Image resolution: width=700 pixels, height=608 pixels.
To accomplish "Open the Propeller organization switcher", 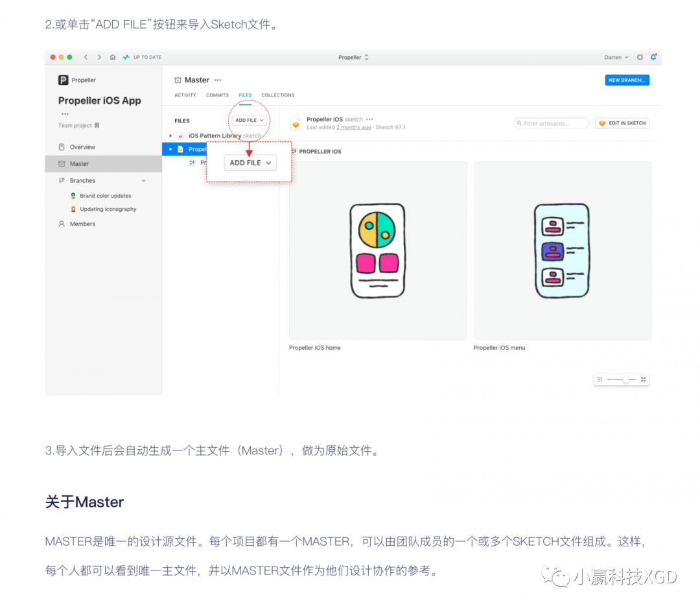I will coord(353,57).
